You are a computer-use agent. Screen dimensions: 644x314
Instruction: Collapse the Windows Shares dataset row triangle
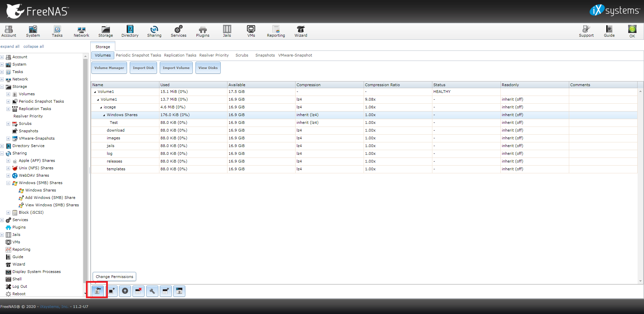click(x=104, y=115)
